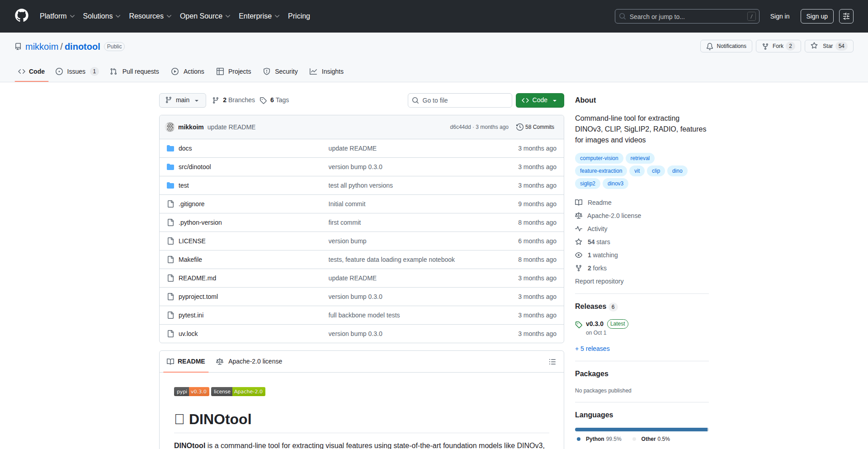This screenshot has width=868, height=449.
Task: Click the LICENSE file icon
Action: [x=170, y=241]
